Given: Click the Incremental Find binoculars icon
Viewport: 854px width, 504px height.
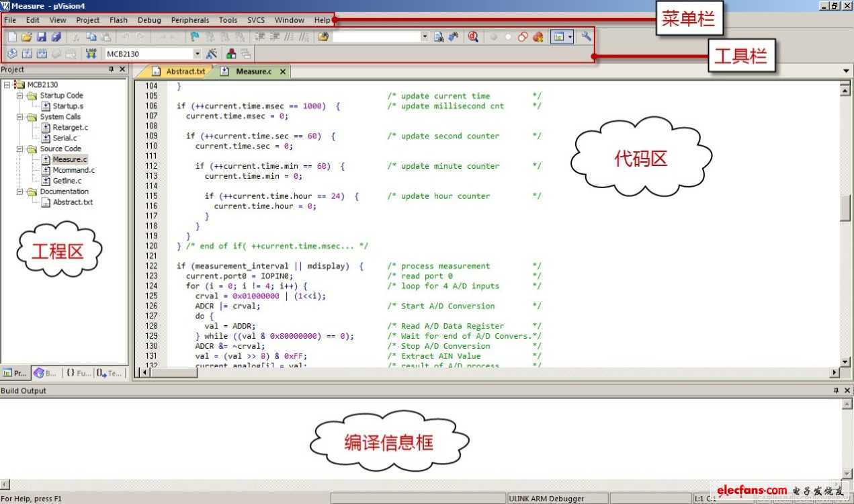Looking at the screenshot, I should 453,37.
